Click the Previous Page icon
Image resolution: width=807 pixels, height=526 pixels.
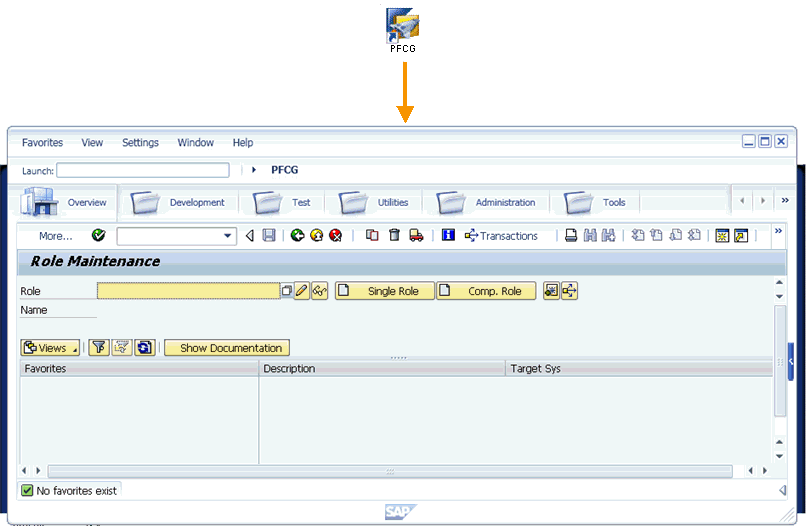[x=657, y=235]
